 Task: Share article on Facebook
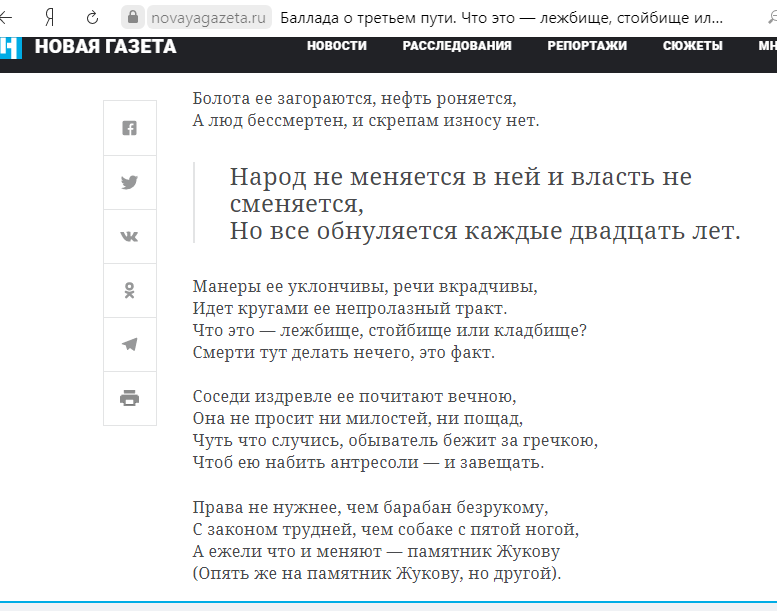coord(130,128)
